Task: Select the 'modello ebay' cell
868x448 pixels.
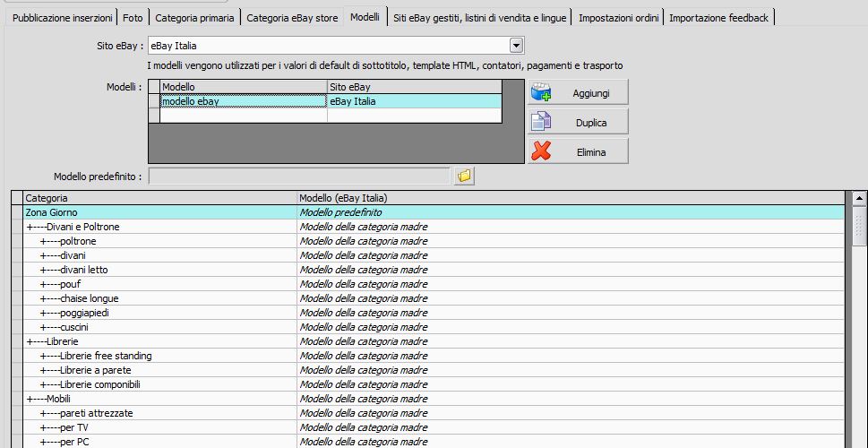Action: coord(243,100)
